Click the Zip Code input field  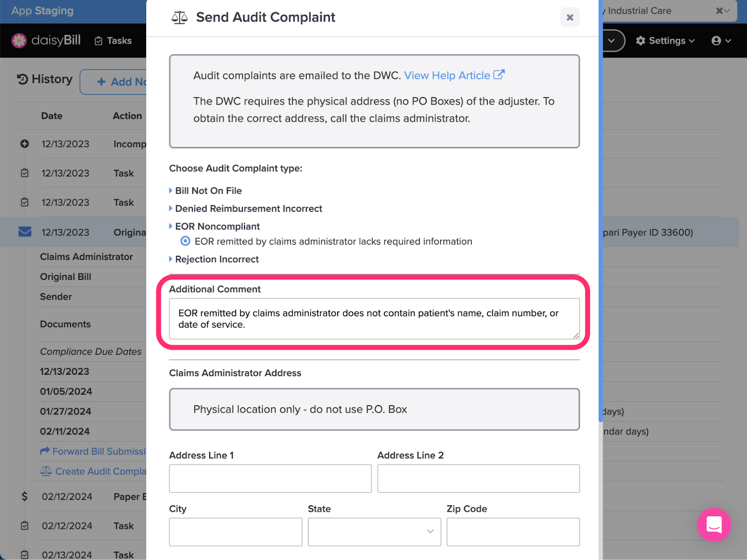point(513,532)
